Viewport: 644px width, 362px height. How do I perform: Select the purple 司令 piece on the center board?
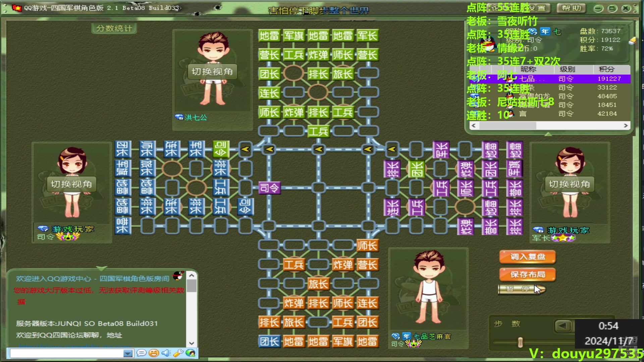(x=269, y=188)
